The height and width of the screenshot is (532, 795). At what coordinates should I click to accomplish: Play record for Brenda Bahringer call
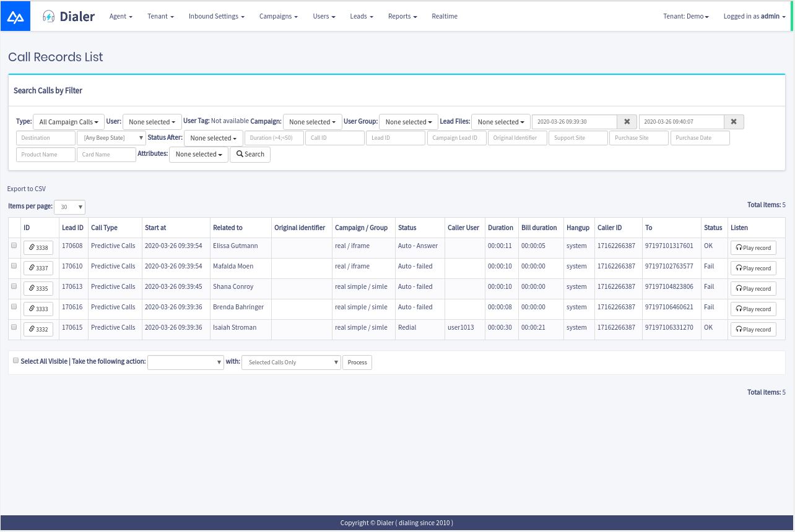click(x=753, y=309)
